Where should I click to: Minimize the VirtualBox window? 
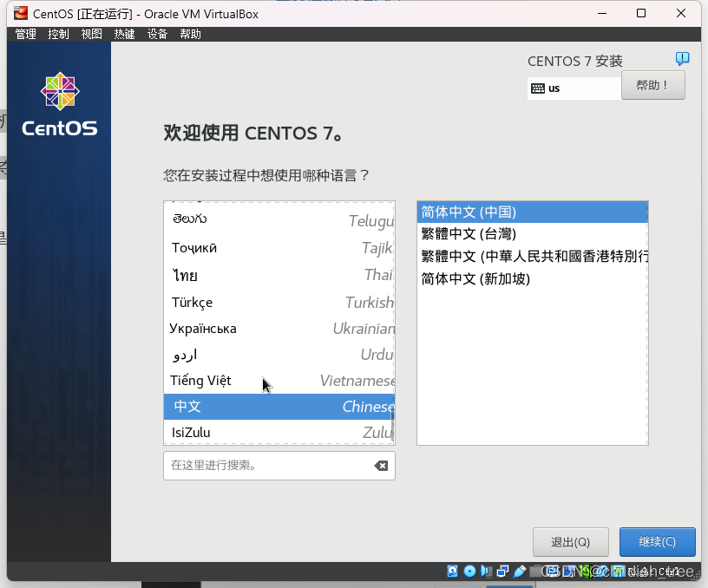click(x=602, y=14)
